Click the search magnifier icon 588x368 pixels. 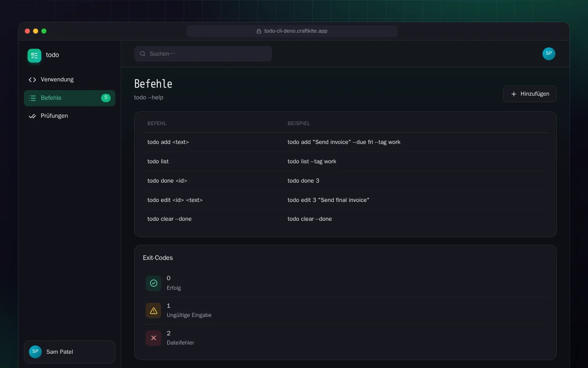[x=143, y=54]
